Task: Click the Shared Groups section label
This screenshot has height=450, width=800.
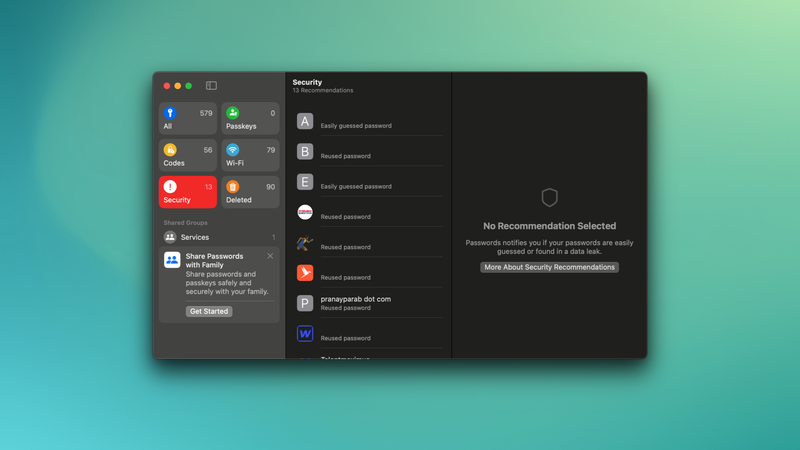Action: click(185, 223)
